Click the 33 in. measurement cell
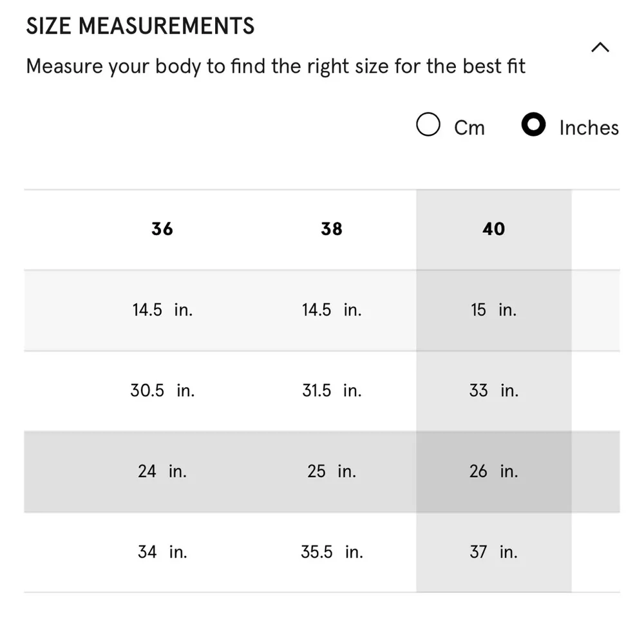This screenshot has height=644, width=644. 494,390
